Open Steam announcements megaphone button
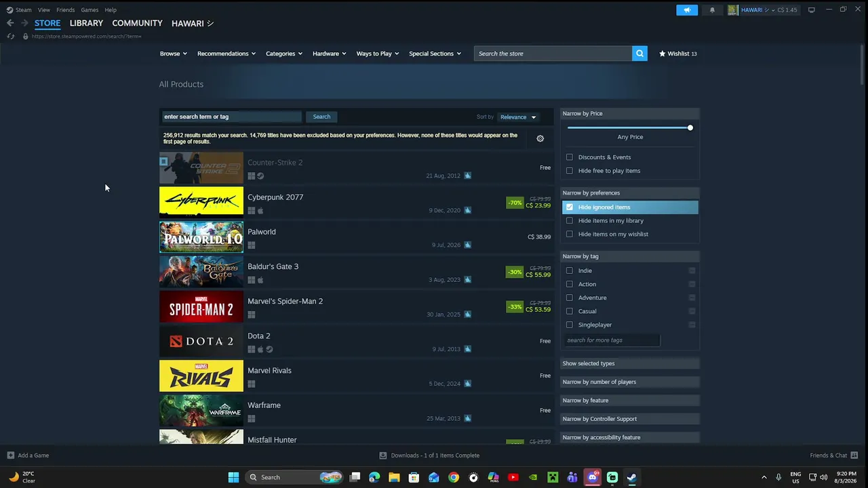868x488 pixels. (687, 10)
